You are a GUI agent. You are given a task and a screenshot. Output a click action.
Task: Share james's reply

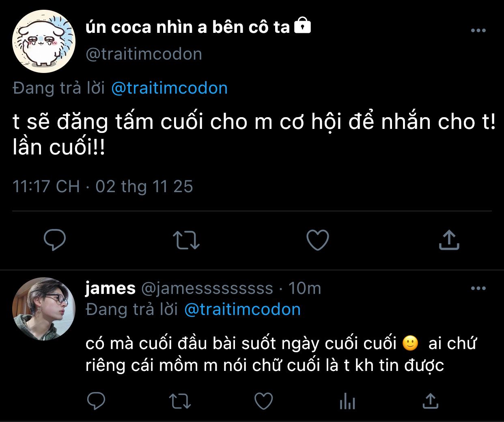(431, 401)
